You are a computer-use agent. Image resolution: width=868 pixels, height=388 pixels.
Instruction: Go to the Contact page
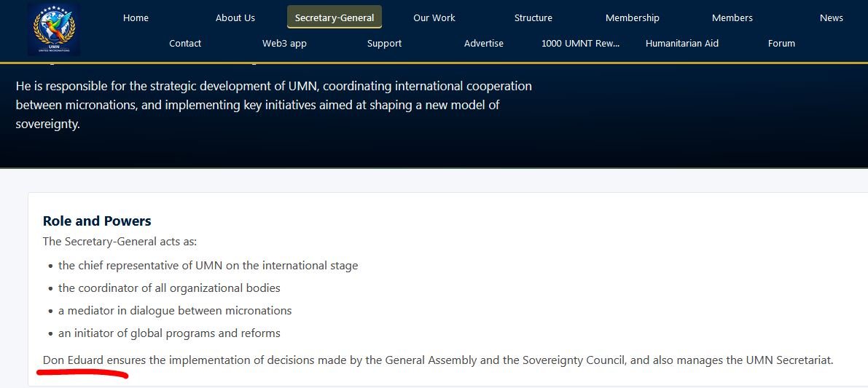coord(185,44)
